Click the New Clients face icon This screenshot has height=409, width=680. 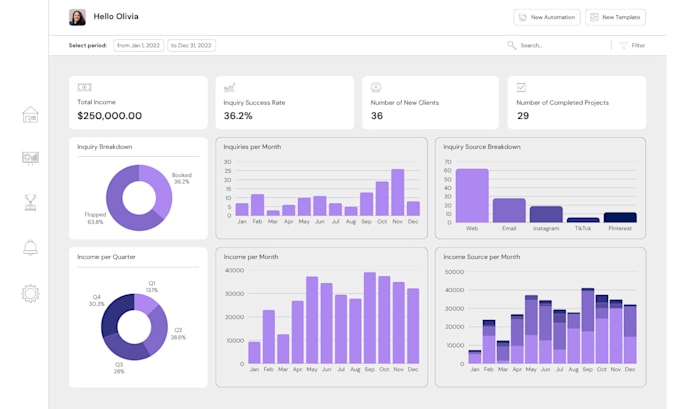click(x=376, y=88)
